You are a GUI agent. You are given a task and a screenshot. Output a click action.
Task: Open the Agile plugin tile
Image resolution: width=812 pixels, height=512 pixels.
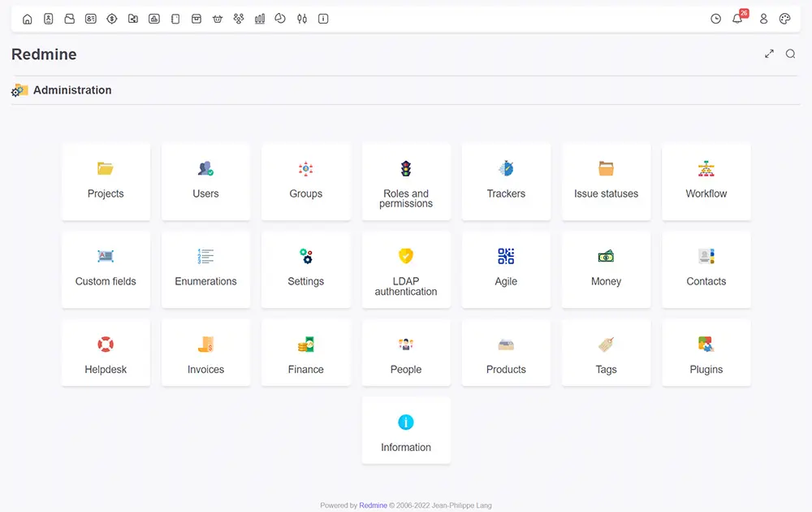point(506,270)
